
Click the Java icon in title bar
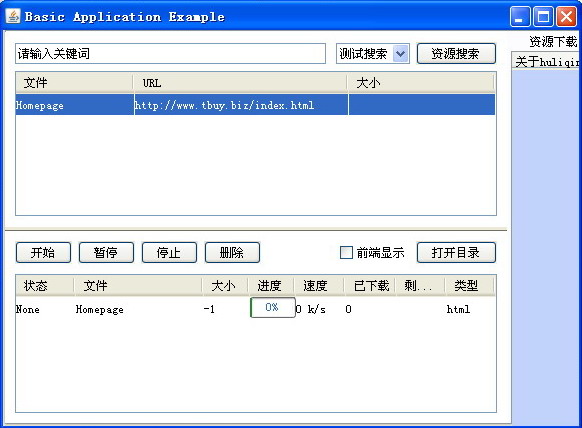click(x=13, y=16)
